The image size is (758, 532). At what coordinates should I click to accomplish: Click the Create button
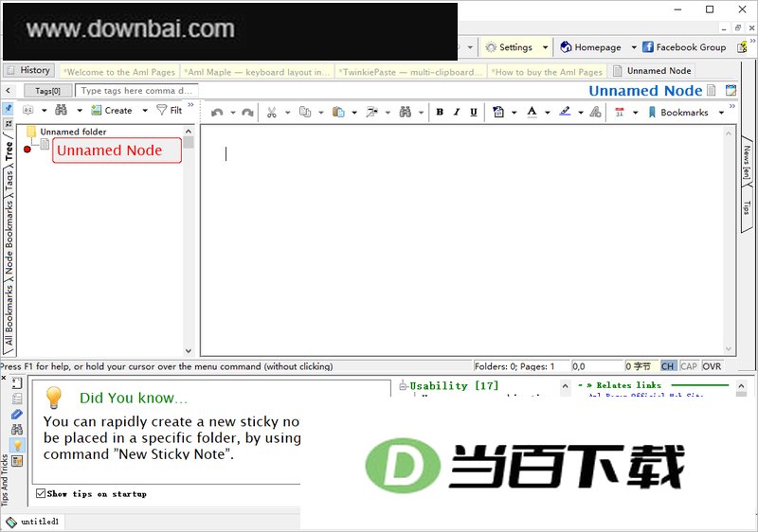point(112,110)
